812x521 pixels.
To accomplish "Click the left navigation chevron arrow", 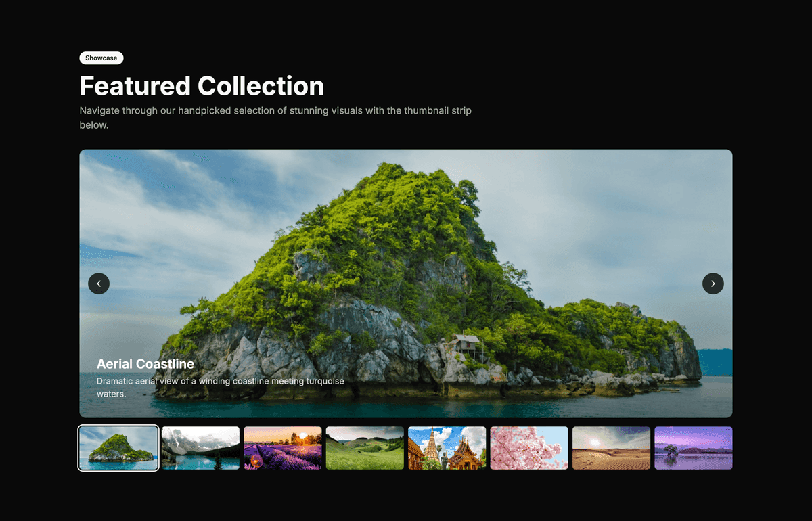I will [x=99, y=284].
